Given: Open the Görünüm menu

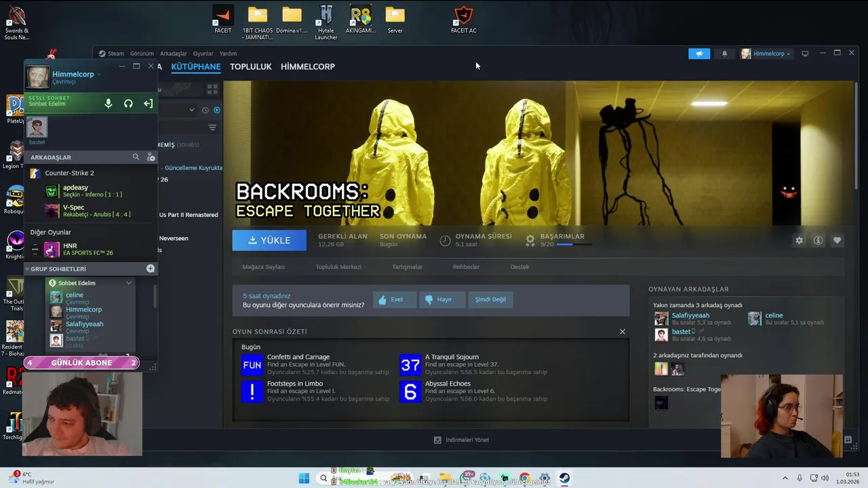Looking at the screenshot, I should (x=142, y=54).
